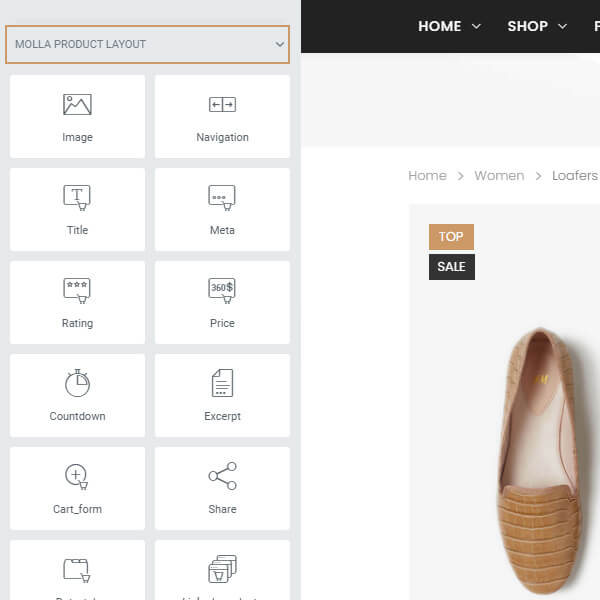Image resolution: width=600 pixels, height=600 pixels.
Task: Click the tabbed folder widget icon
Action: [x=77, y=570]
